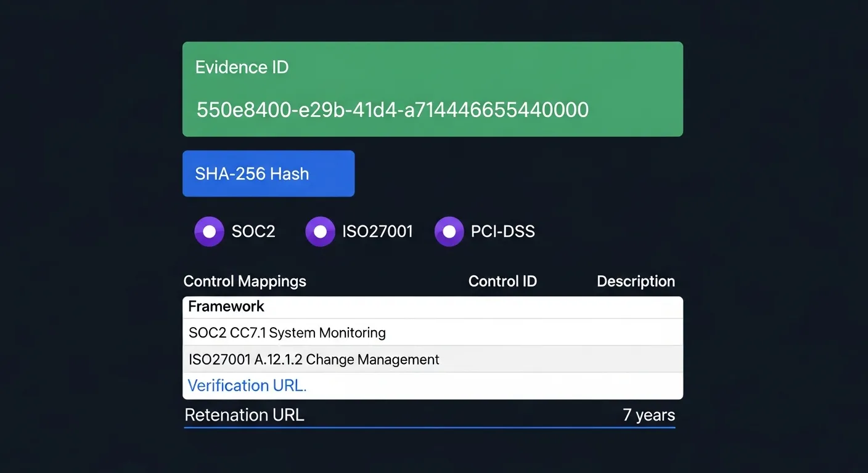Image resolution: width=868 pixels, height=473 pixels.
Task: Click the Description column header
Action: click(x=636, y=281)
